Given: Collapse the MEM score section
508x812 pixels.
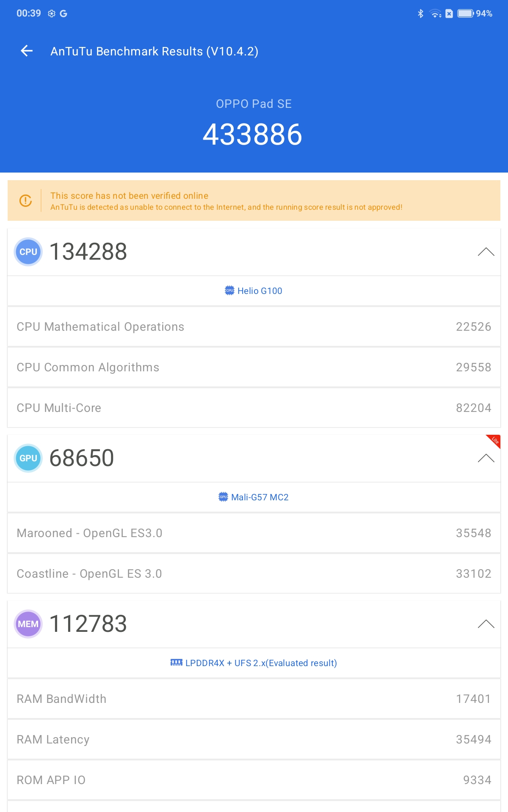Looking at the screenshot, I should (x=486, y=624).
